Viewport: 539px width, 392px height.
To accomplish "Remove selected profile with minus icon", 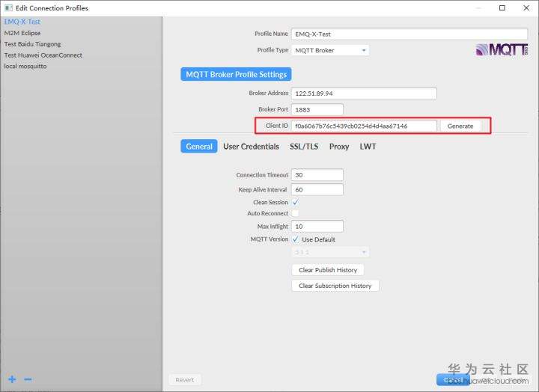I will pos(28,379).
